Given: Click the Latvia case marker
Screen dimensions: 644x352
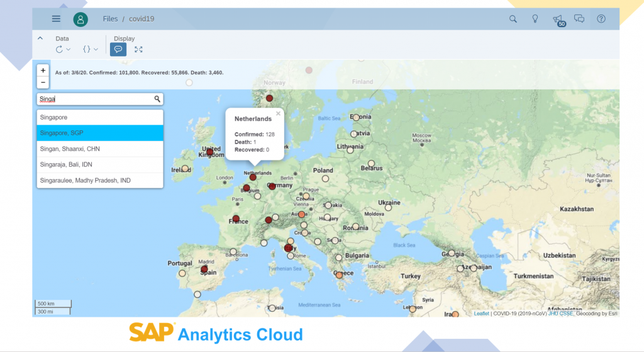Looking at the screenshot, I should (x=353, y=133).
